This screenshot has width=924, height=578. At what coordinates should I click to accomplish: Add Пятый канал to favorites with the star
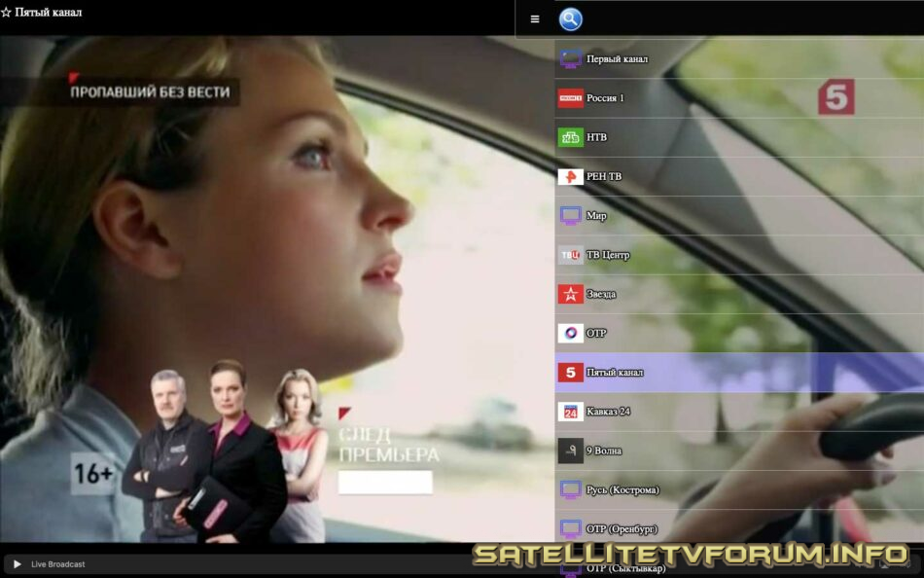pos(6,12)
